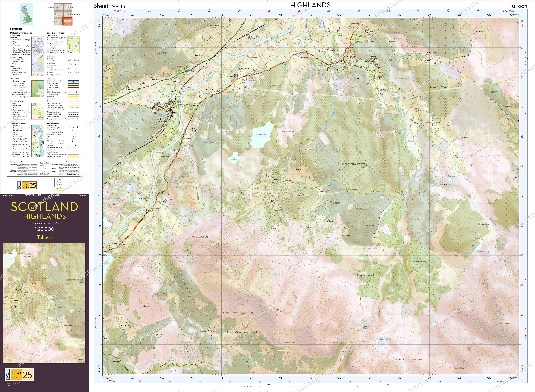Click the cover map preview image
The height and width of the screenshot is (392, 535).
(44, 303)
